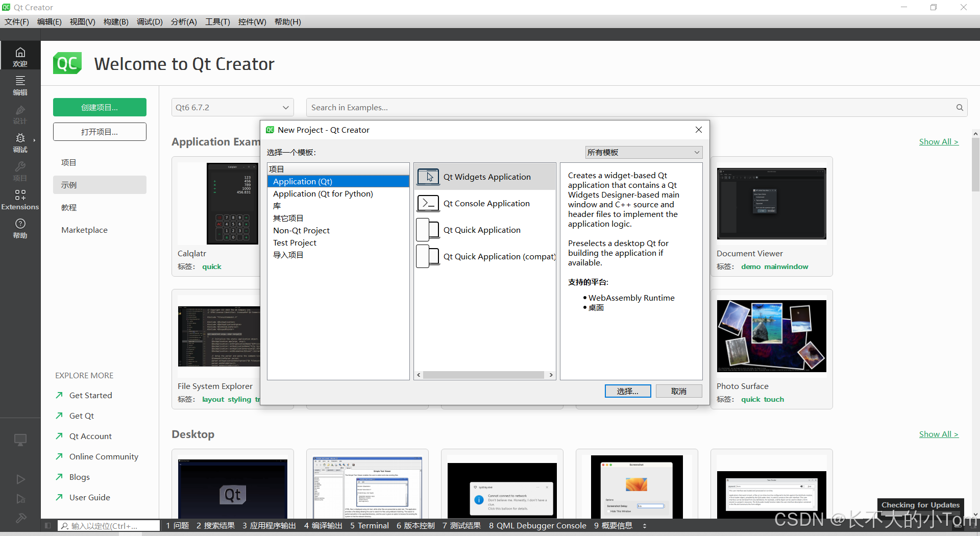This screenshot has width=980, height=536.
Task: Select Application (Qt for Python) category
Action: [338, 193]
